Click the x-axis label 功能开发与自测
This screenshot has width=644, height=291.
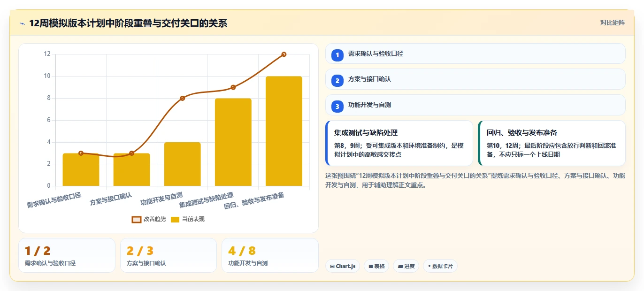[161, 199]
